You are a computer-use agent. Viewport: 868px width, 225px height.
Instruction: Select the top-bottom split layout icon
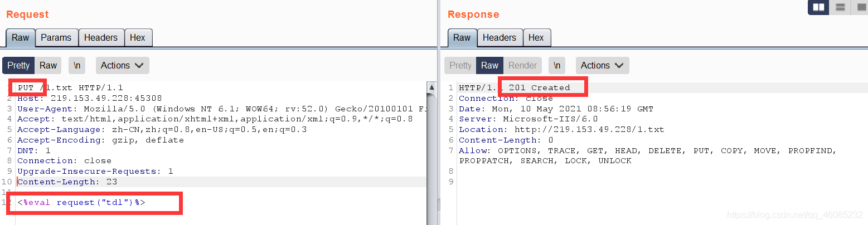[x=840, y=7]
